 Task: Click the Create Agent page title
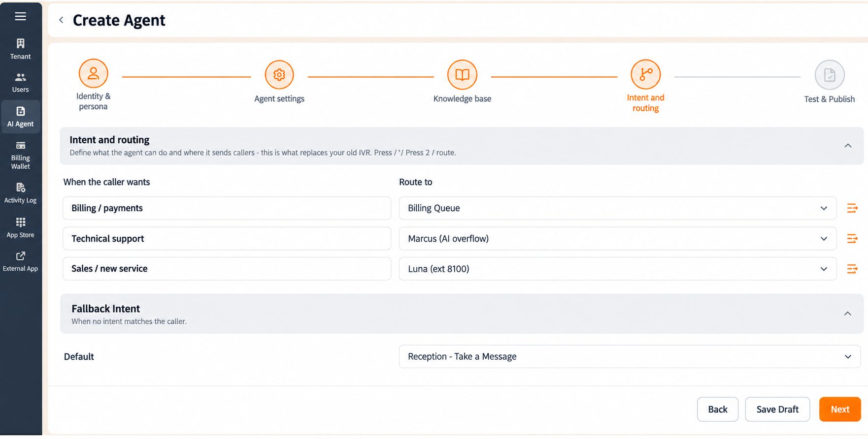119,20
